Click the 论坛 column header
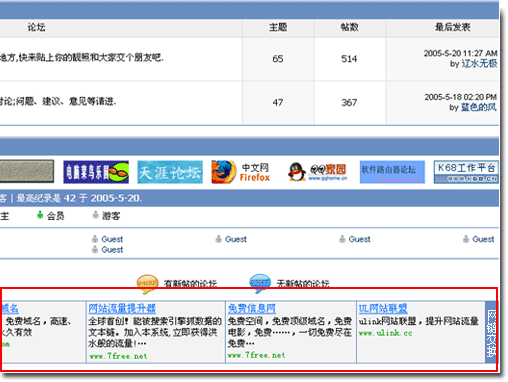Viewport: 508px width, 382px height. tap(36, 27)
